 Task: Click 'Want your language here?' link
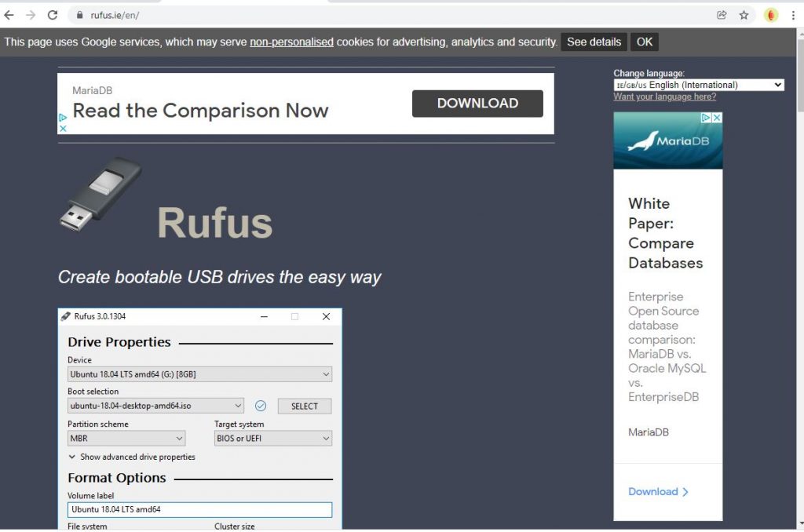[x=664, y=97]
